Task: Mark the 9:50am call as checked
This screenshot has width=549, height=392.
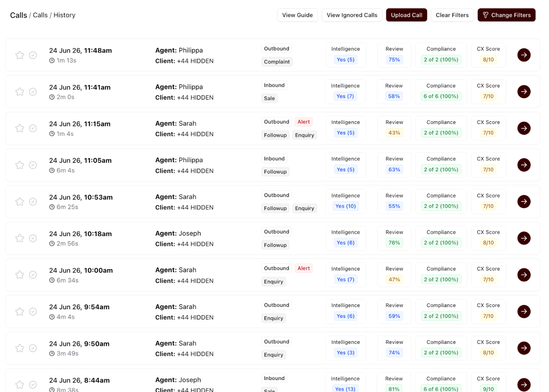Action: tap(33, 348)
